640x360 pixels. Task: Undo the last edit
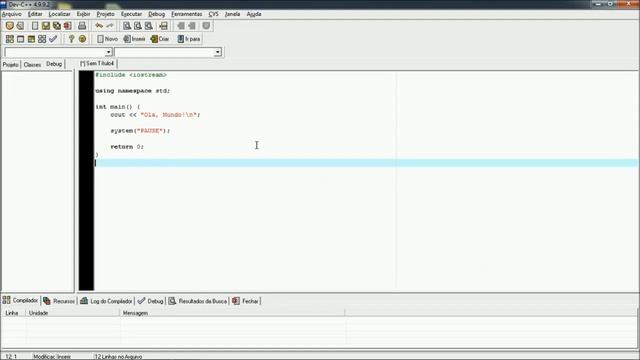click(99, 26)
